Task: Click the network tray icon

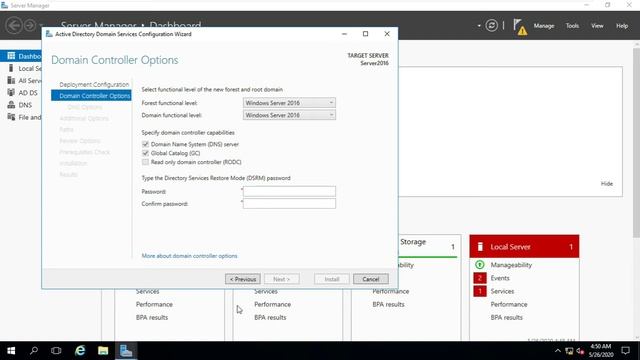Action: pos(569,351)
